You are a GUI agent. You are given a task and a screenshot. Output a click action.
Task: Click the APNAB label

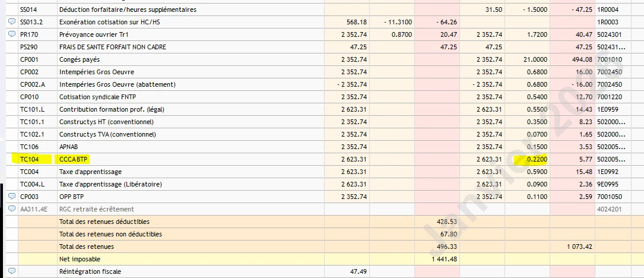click(68, 147)
